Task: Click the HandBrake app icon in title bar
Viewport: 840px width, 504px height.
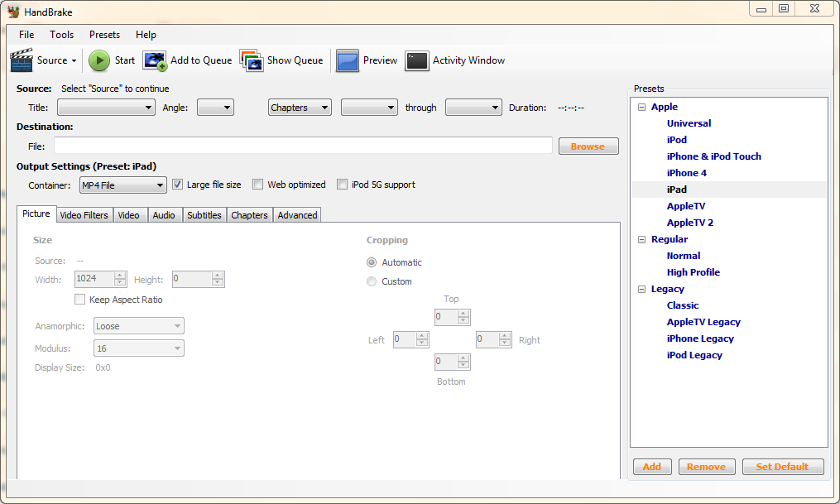Action: point(13,12)
